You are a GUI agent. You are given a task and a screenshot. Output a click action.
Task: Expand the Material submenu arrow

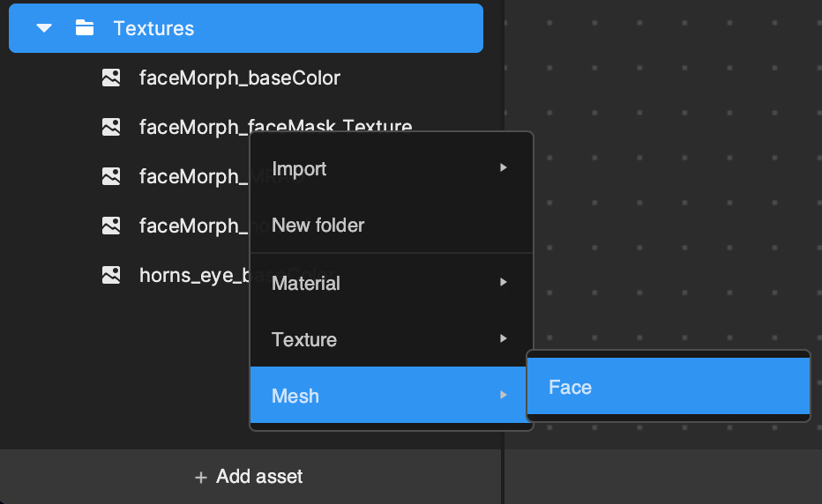tap(503, 282)
